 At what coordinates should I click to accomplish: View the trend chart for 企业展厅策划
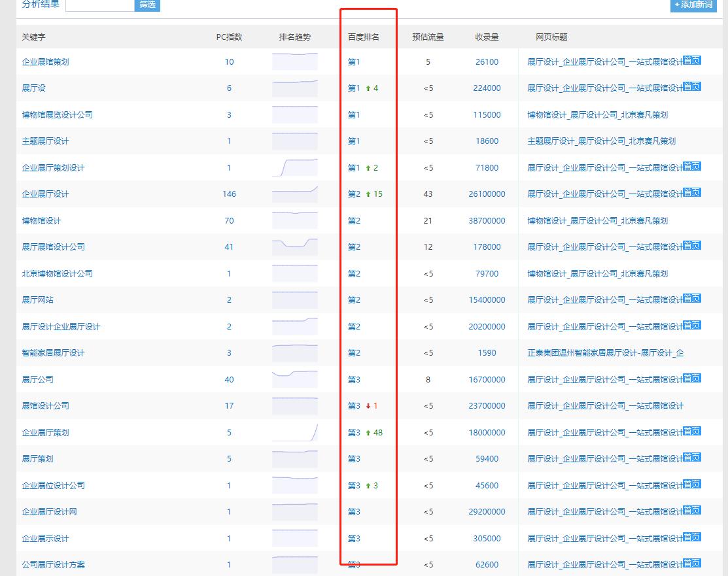[x=295, y=432]
